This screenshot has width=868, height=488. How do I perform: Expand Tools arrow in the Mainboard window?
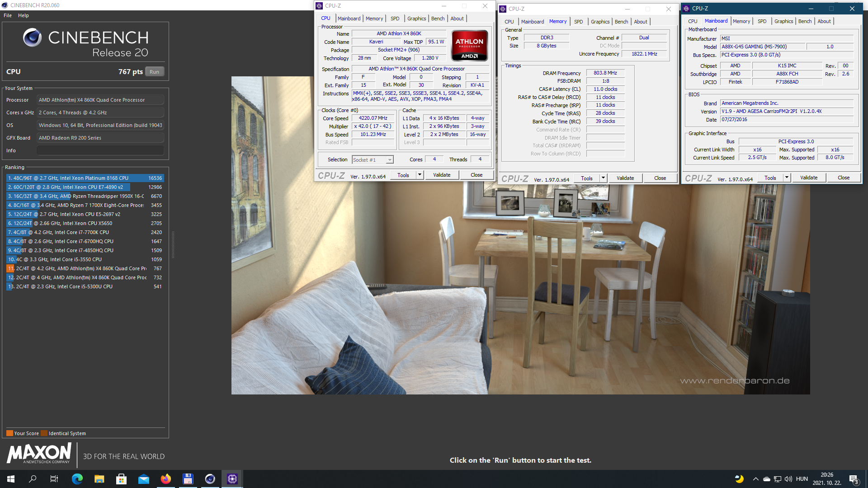pyautogui.click(x=787, y=178)
